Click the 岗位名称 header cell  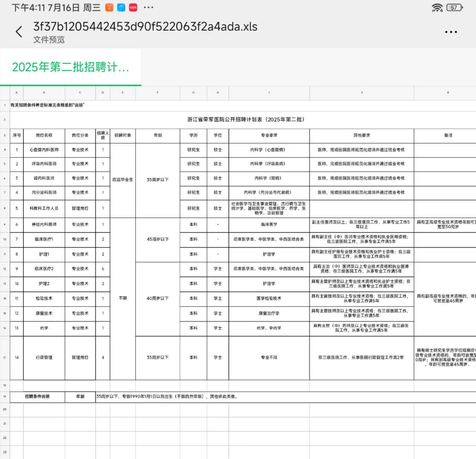tap(44, 135)
